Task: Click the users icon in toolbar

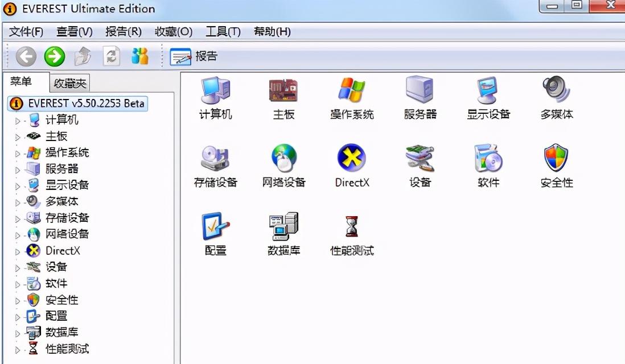Action: click(x=140, y=56)
